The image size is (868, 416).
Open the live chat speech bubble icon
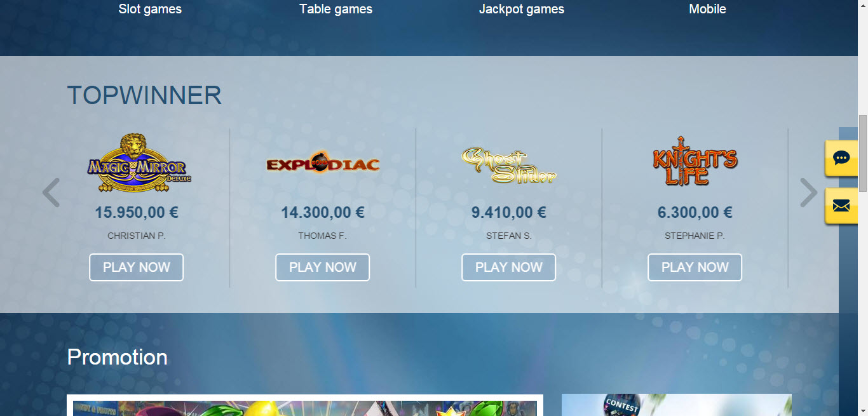[841, 158]
